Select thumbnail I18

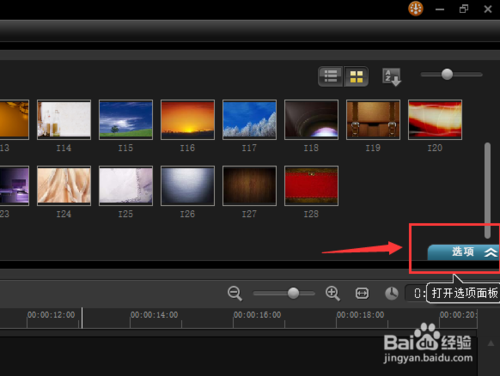(311, 119)
